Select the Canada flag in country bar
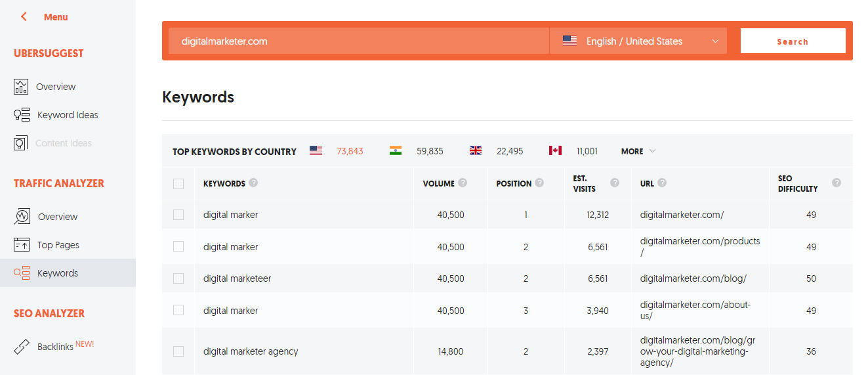The width and height of the screenshot is (868, 375). (555, 150)
